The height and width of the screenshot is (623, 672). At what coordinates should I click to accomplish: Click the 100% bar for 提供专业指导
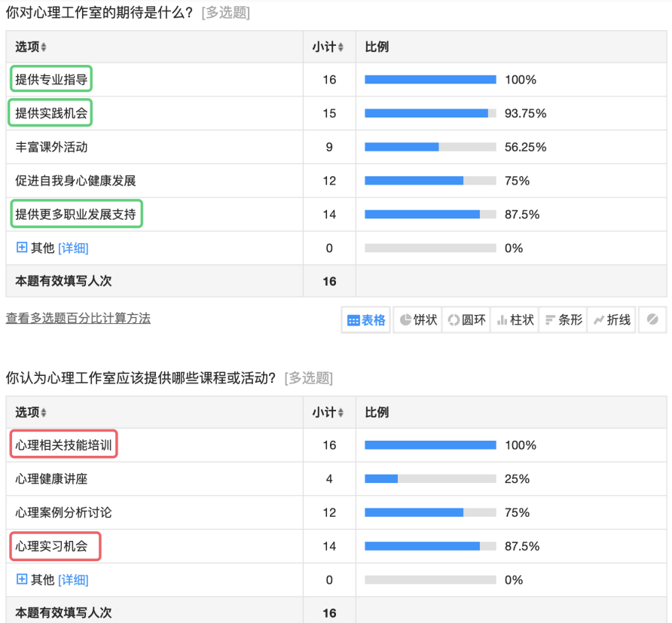point(430,80)
